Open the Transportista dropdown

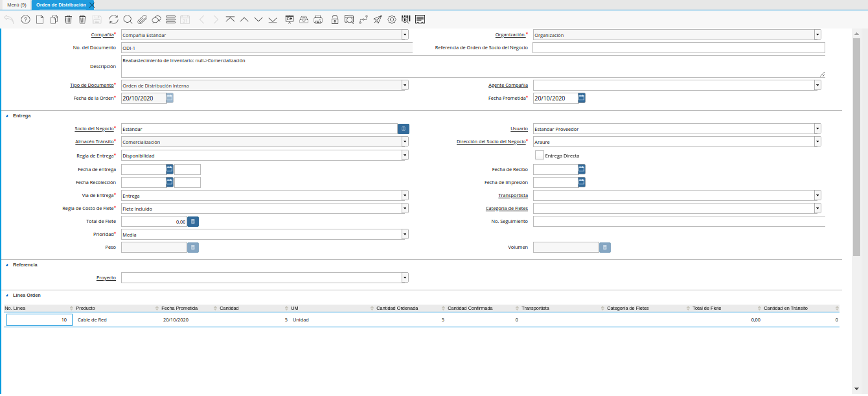click(x=817, y=195)
